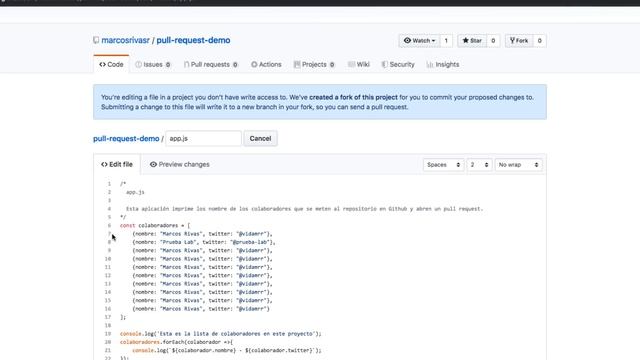Click the pull-request-demo breadcrumb link
The width and height of the screenshot is (640, 360).
(126, 139)
